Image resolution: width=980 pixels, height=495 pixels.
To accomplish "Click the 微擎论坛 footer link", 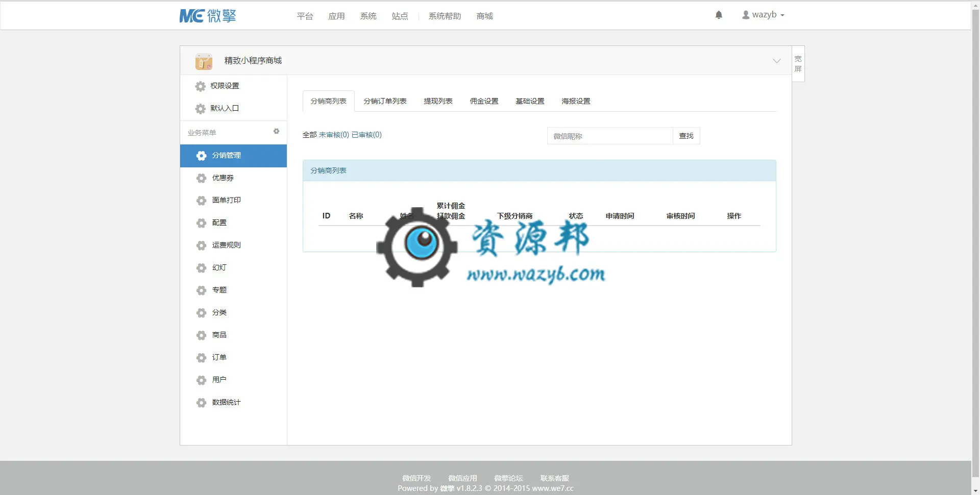I will (x=508, y=478).
